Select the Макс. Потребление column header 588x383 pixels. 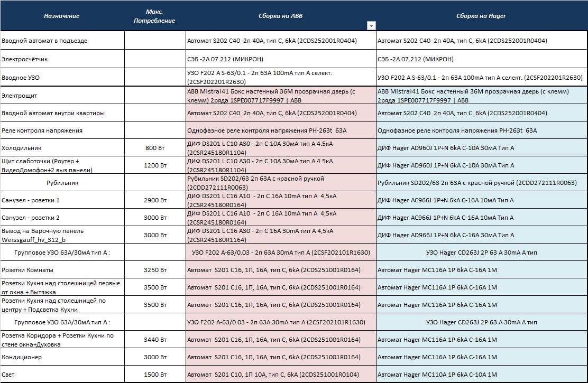[155, 16]
